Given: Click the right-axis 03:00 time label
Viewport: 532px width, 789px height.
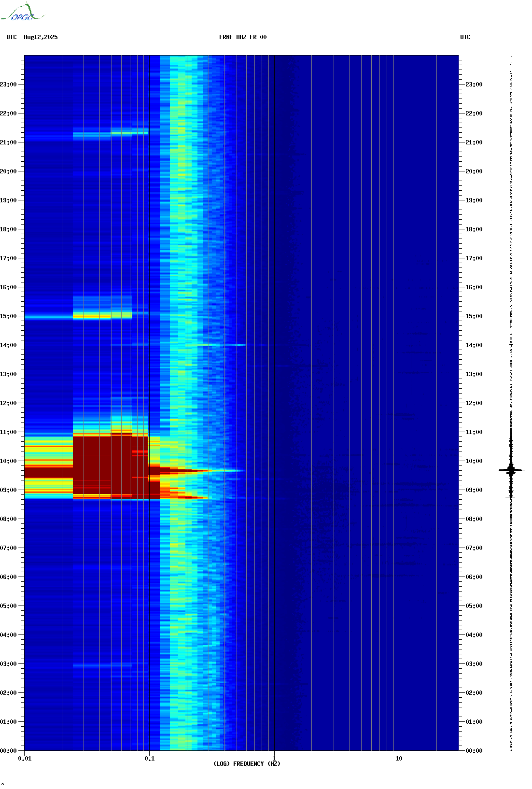Looking at the screenshot, I should click(x=474, y=664).
